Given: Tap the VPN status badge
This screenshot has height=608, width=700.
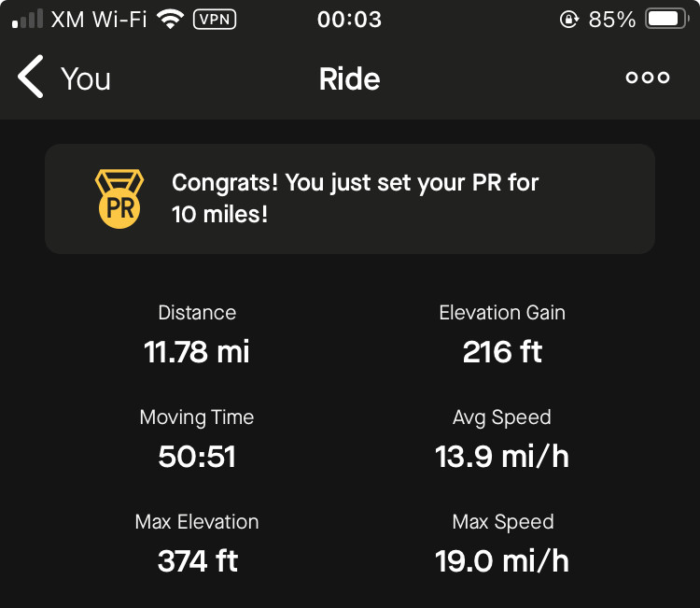Looking at the screenshot, I should pos(215,20).
